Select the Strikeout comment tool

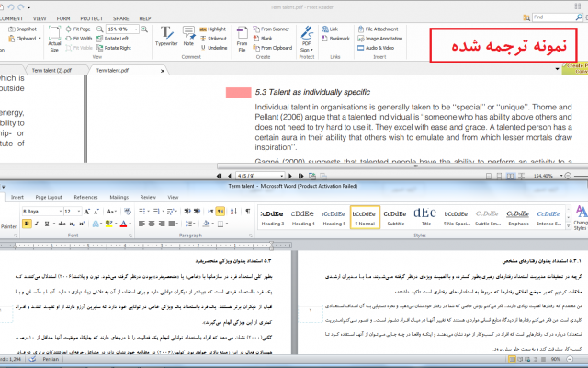(213, 39)
